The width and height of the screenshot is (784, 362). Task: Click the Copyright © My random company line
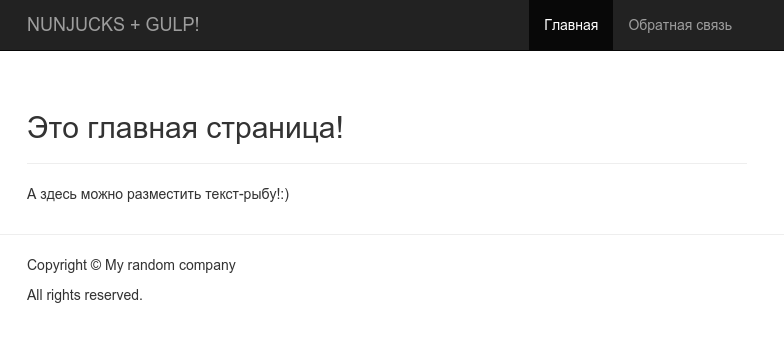[x=131, y=265]
